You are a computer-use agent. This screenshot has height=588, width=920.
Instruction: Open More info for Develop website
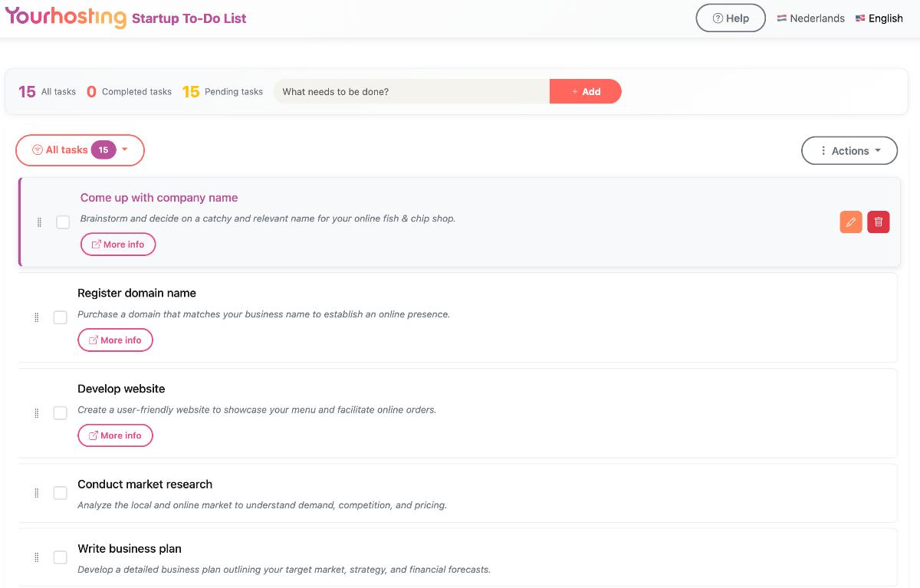click(115, 435)
